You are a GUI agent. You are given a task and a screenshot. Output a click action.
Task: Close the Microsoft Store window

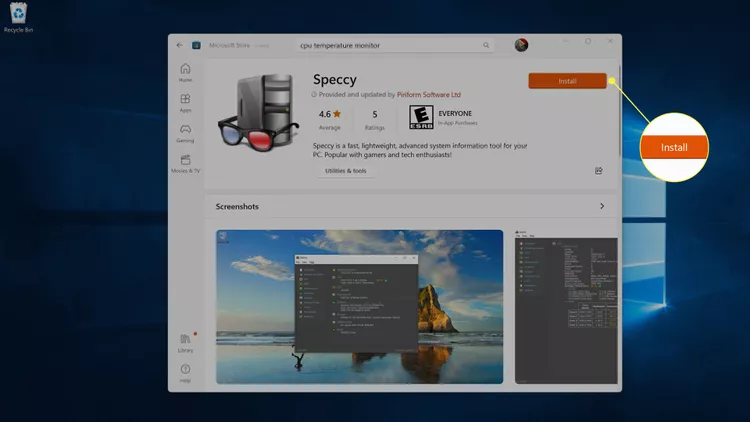tap(610, 41)
